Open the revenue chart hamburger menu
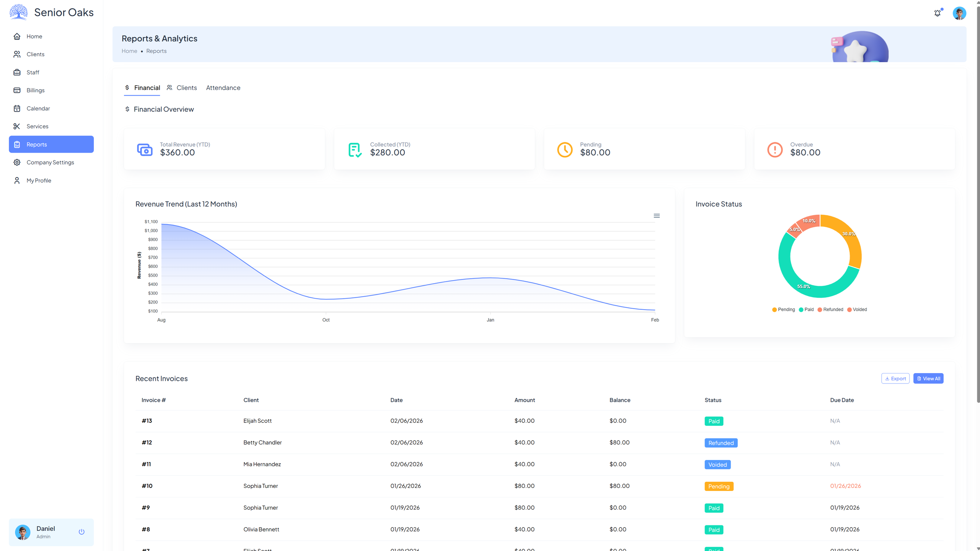The height and width of the screenshot is (551, 980). tap(657, 216)
